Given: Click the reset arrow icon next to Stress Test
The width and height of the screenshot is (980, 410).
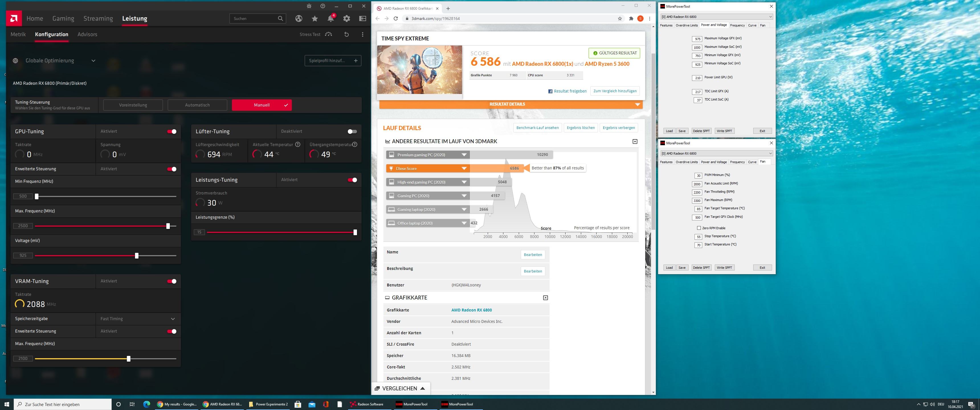Looking at the screenshot, I should (347, 34).
